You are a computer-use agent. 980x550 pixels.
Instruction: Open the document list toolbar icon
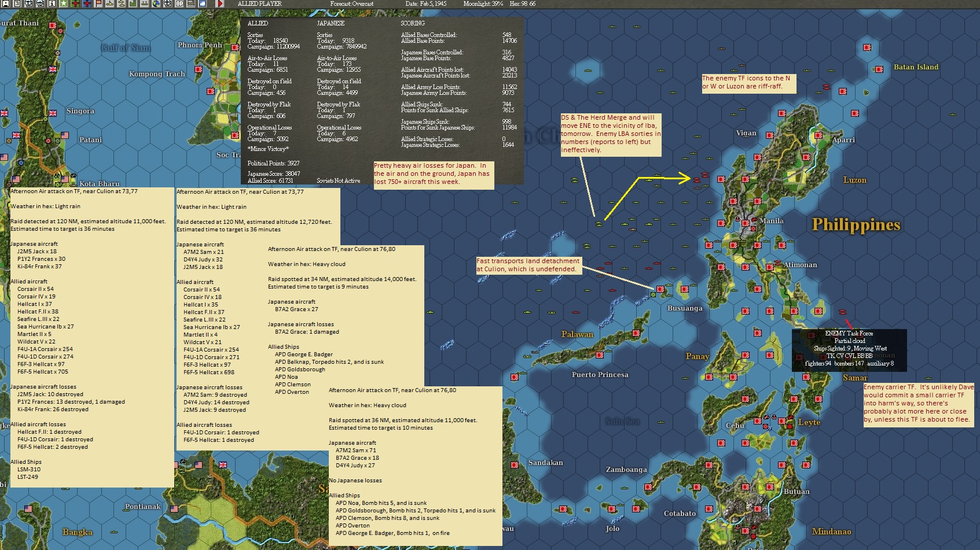(x=17, y=3)
